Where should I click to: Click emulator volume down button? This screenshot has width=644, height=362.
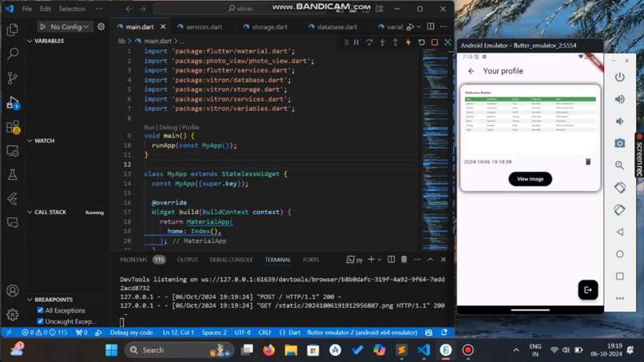(x=619, y=121)
